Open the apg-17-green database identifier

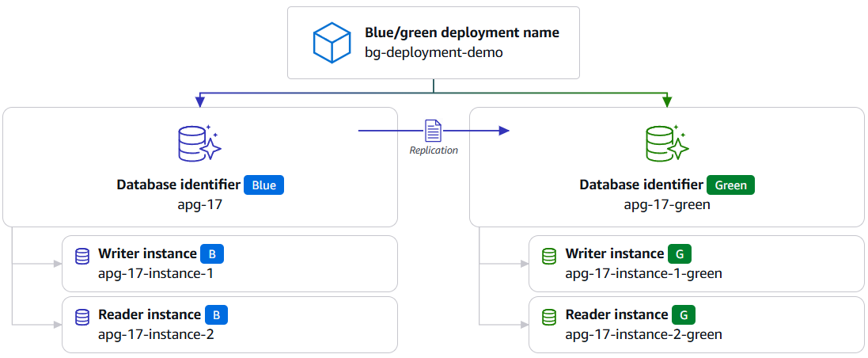(x=667, y=205)
